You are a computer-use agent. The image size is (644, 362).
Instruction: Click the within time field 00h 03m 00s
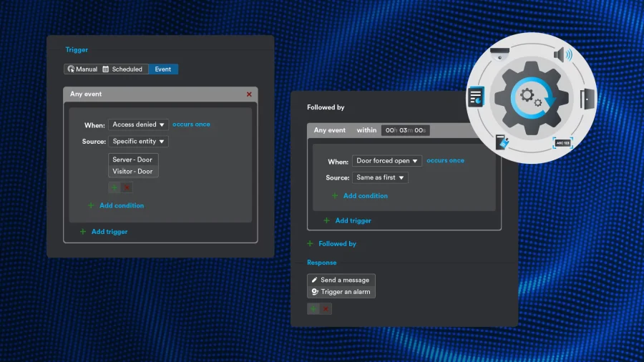pyautogui.click(x=405, y=130)
